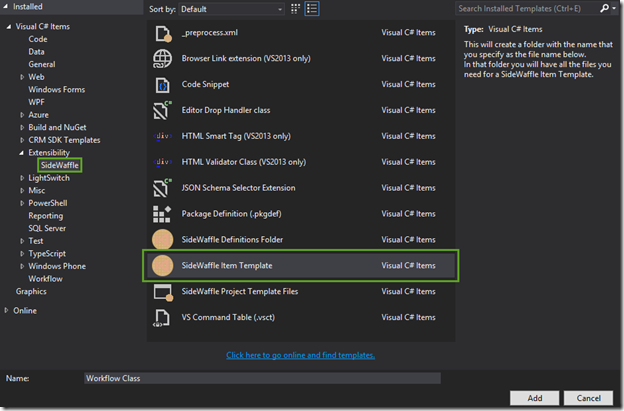624x411 pixels.
Task: Select the Reporting category
Action: [45, 216]
